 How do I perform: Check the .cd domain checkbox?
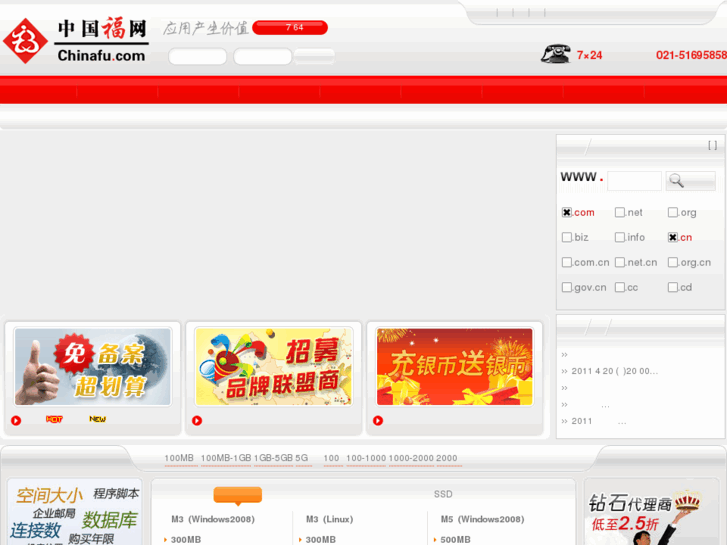pos(673,288)
